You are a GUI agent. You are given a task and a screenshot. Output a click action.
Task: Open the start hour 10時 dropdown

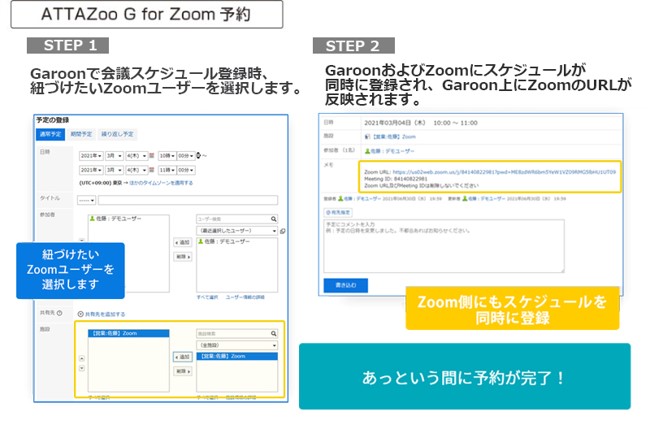(x=165, y=155)
